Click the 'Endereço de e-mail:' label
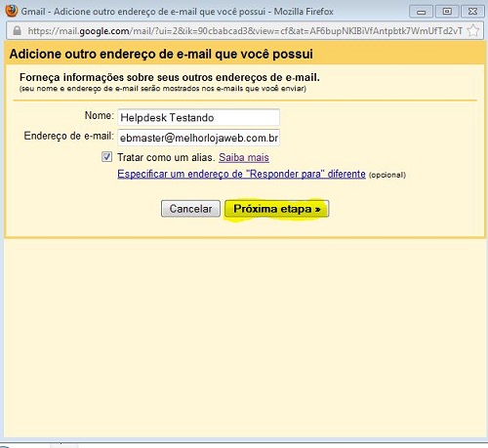Image resolution: width=488 pixels, height=448 pixels. (69, 136)
